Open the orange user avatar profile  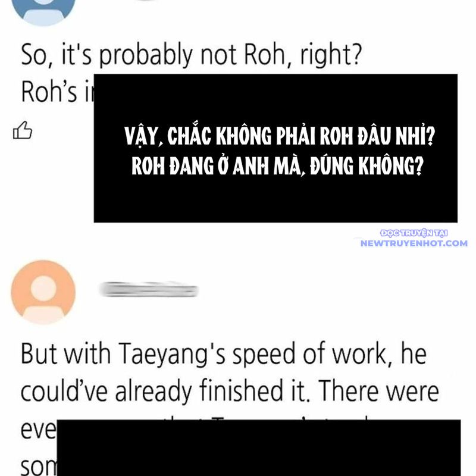(43, 292)
